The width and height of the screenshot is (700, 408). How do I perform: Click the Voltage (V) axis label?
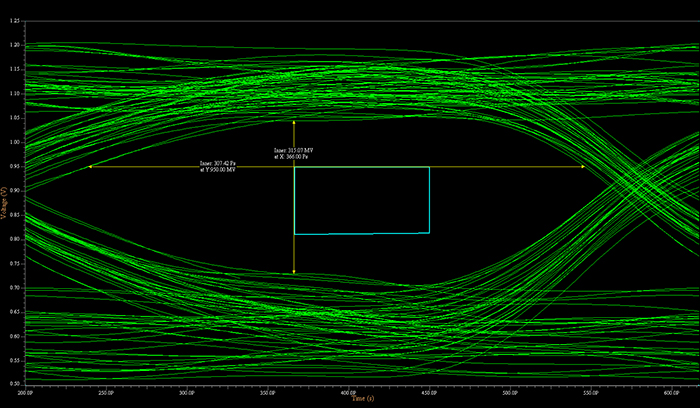coord(4,205)
